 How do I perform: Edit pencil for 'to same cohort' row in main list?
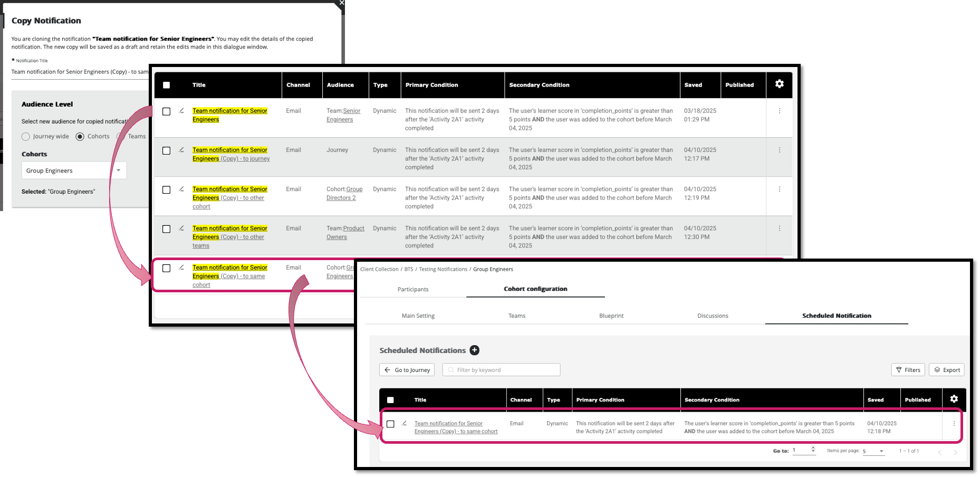(x=181, y=268)
